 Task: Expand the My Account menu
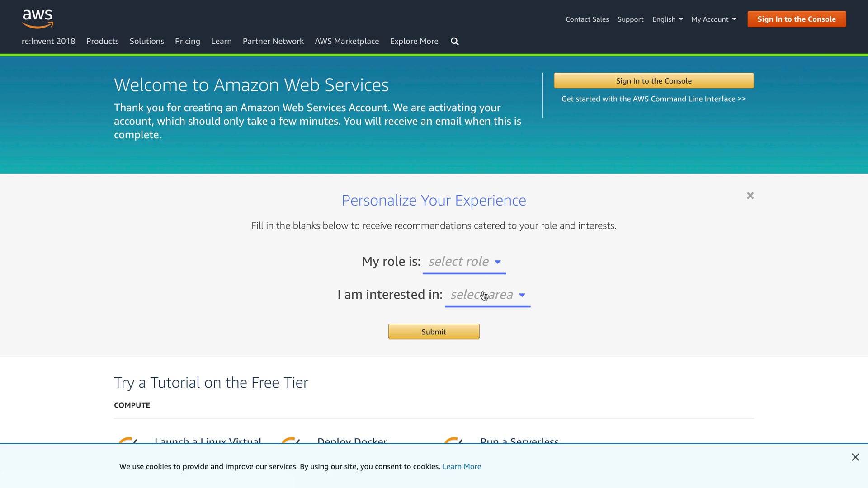[713, 19]
